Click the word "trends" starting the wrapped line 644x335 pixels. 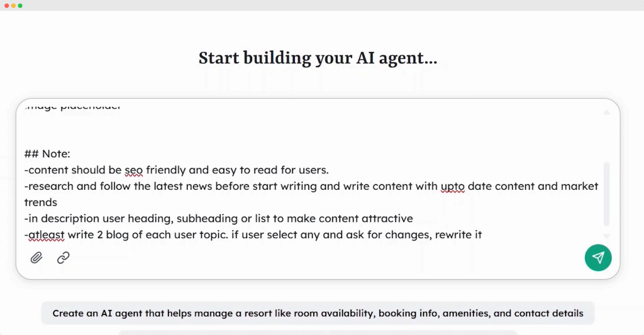[41, 202]
